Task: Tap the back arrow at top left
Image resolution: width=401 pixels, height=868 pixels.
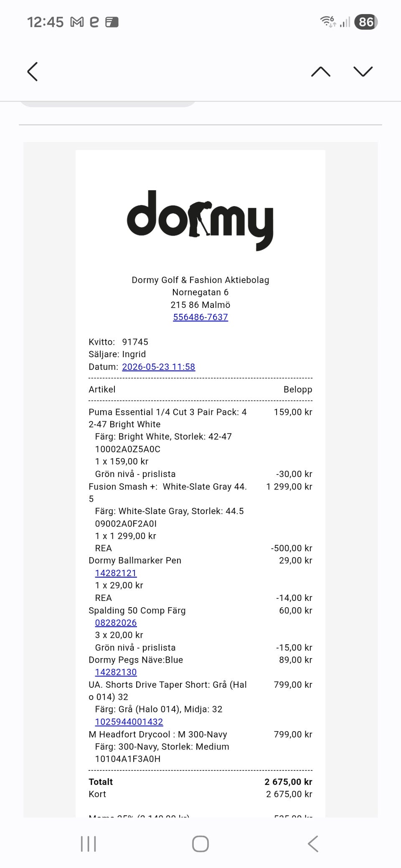Action: pos(33,71)
